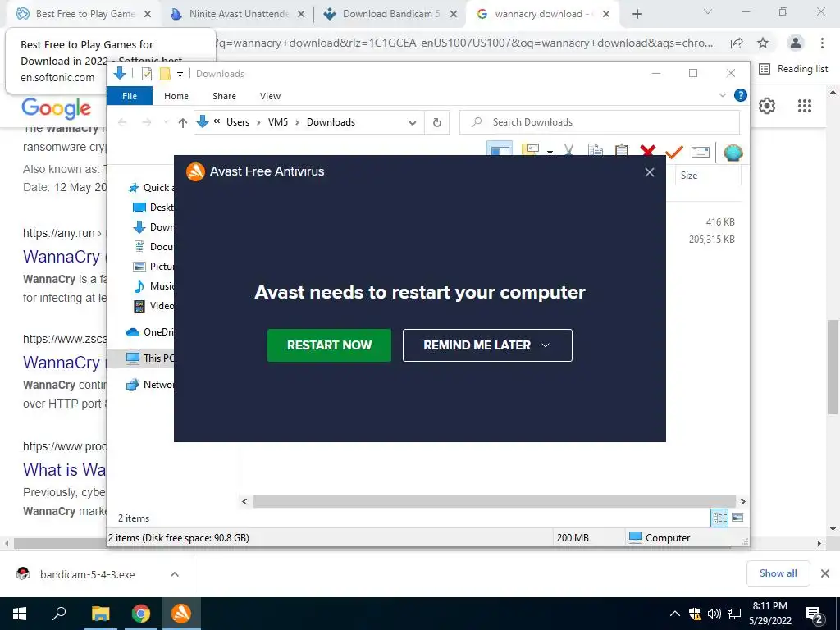Viewport: 840px width, 630px height.
Task: Open the views dropdown arrow in toolbar
Action: point(550,152)
